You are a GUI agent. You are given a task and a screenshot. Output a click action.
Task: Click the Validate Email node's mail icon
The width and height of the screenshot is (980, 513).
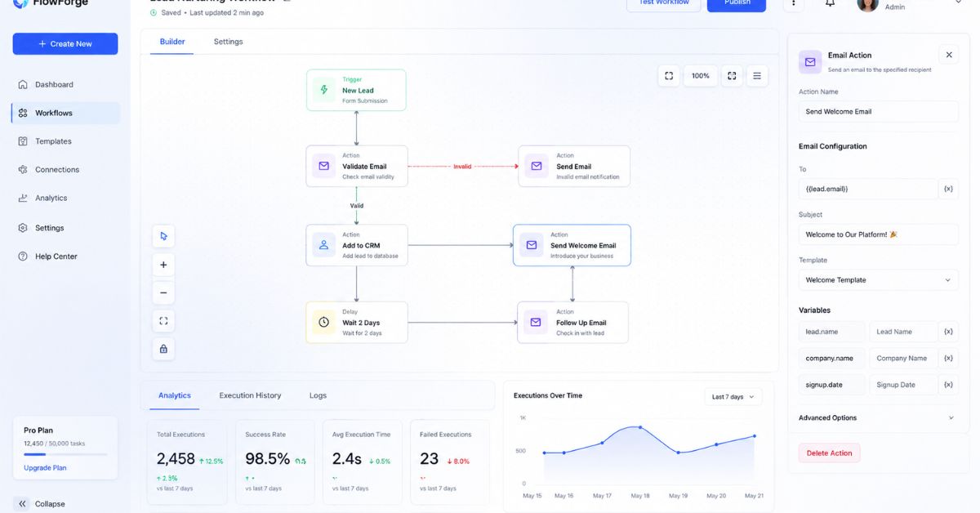click(324, 166)
